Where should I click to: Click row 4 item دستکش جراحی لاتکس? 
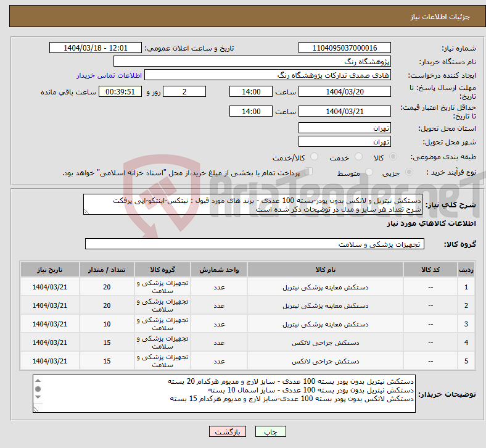coord(325,342)
